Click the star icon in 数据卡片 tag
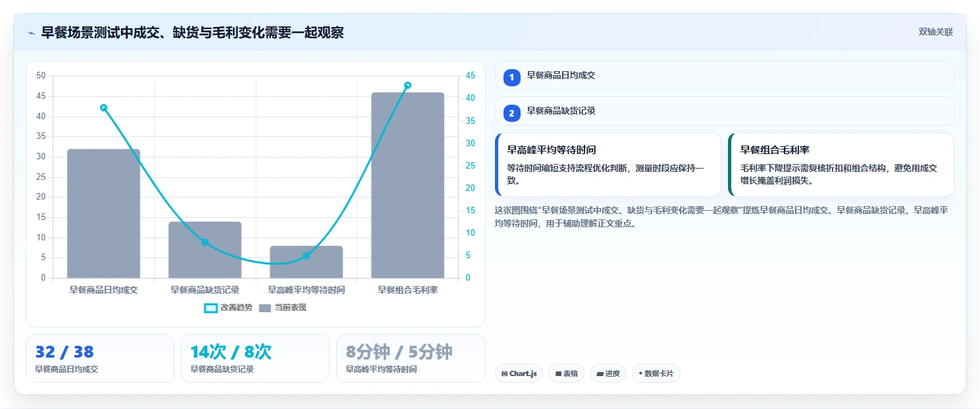Viewport: 980px width, 409px height. click(640, 373)
